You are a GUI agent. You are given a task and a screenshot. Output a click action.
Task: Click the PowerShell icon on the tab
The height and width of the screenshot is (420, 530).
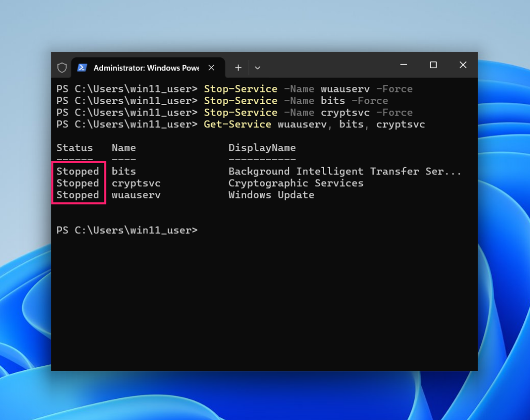pyautogui.click(x=82, y=68)
